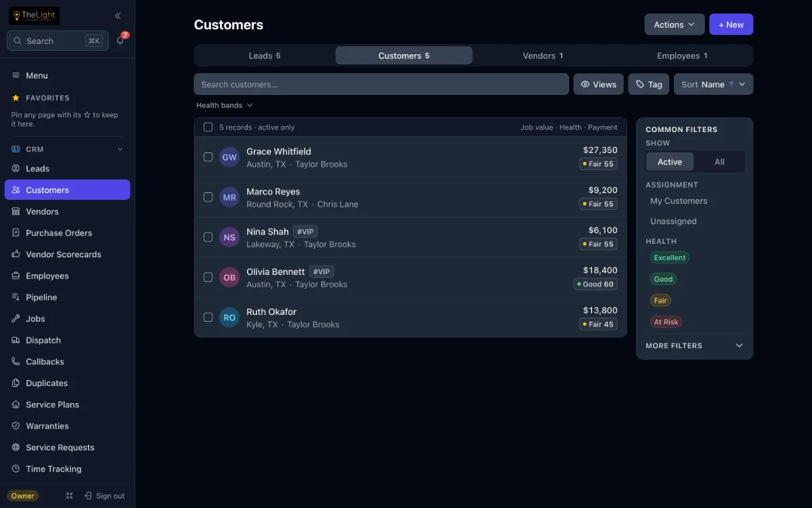Image resolution: width=812 pixels, height=508 pixels.
Task: Click Ruth Okafor's Fair 45 badge
Action: tap(598, 324)
